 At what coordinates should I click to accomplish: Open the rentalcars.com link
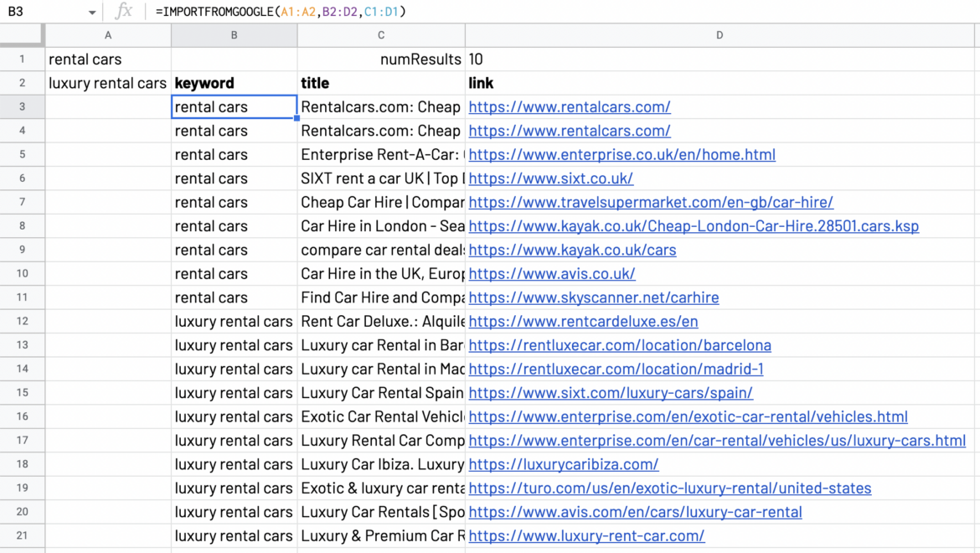click(570, 106)
